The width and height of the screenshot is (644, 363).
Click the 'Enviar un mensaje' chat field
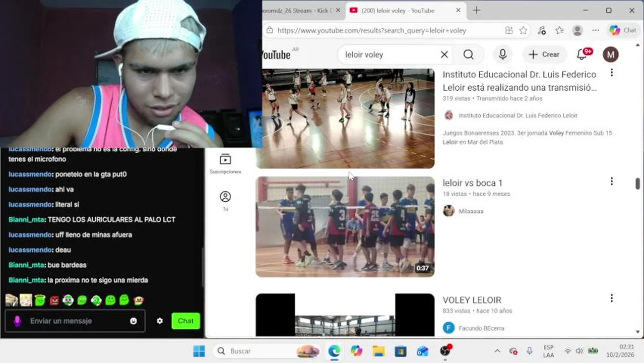76,321
